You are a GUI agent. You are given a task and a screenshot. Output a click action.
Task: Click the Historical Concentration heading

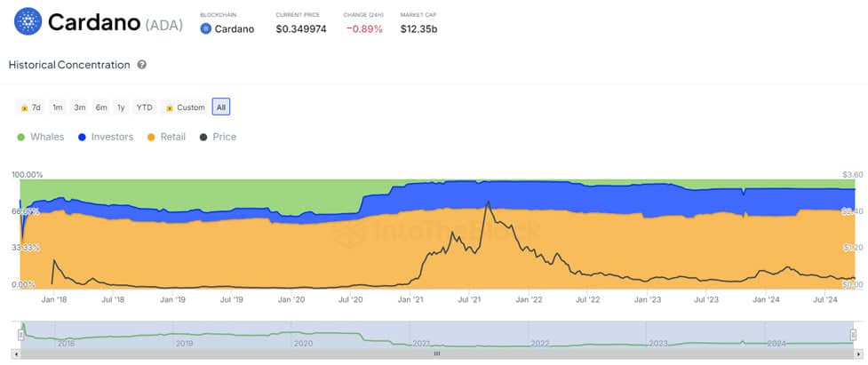pyautogui.click(x=69, y=65)
